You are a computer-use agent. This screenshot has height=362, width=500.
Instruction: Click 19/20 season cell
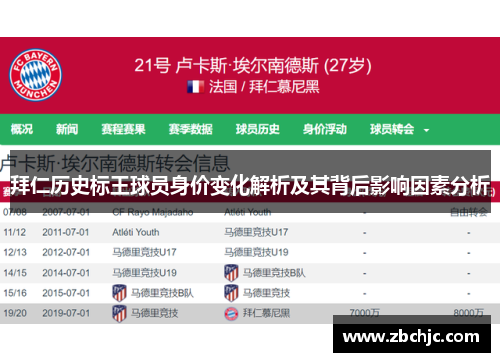click(15, 313)
